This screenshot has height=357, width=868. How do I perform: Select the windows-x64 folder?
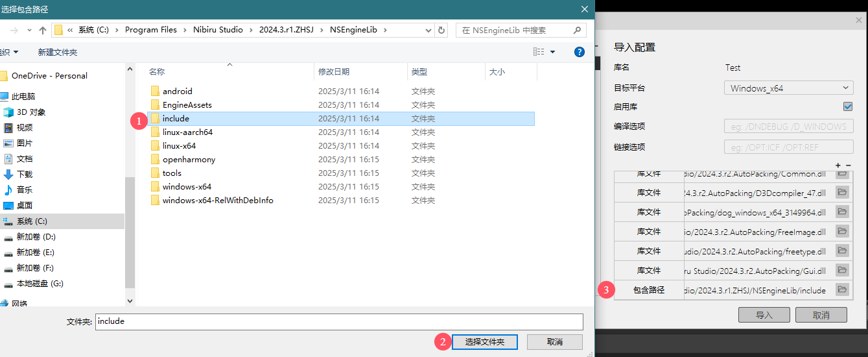[187, 187]
